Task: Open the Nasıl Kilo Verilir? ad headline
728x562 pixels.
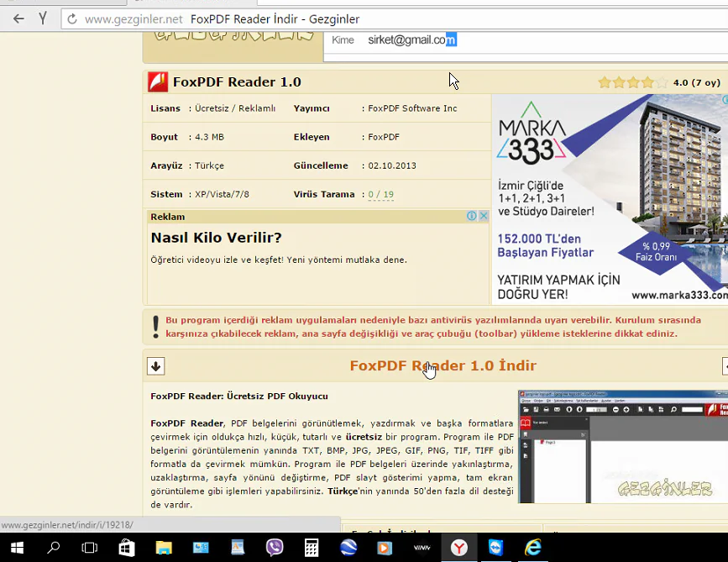Action: pos(217,238)
